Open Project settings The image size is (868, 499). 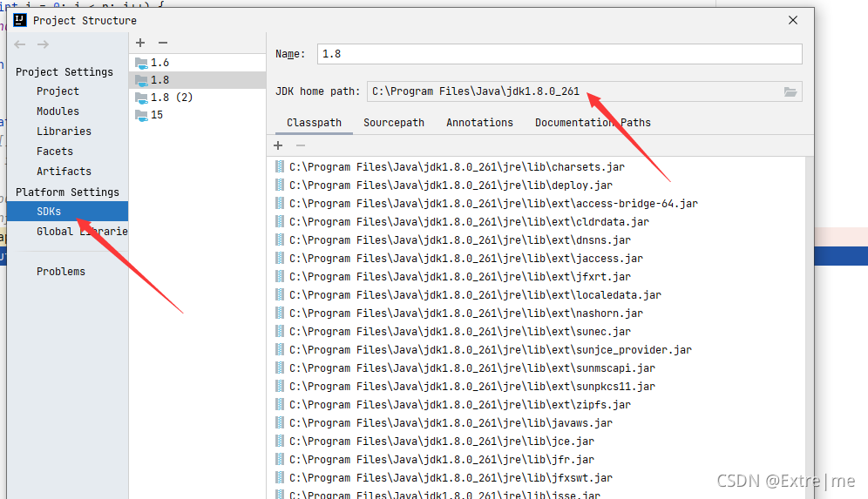(x=58, y=91)
